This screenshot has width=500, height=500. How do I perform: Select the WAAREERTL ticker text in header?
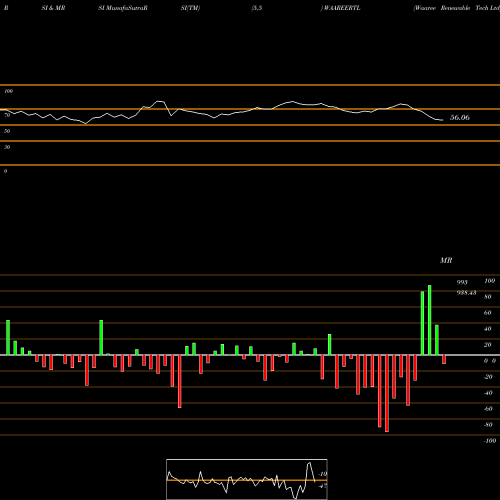342,8
